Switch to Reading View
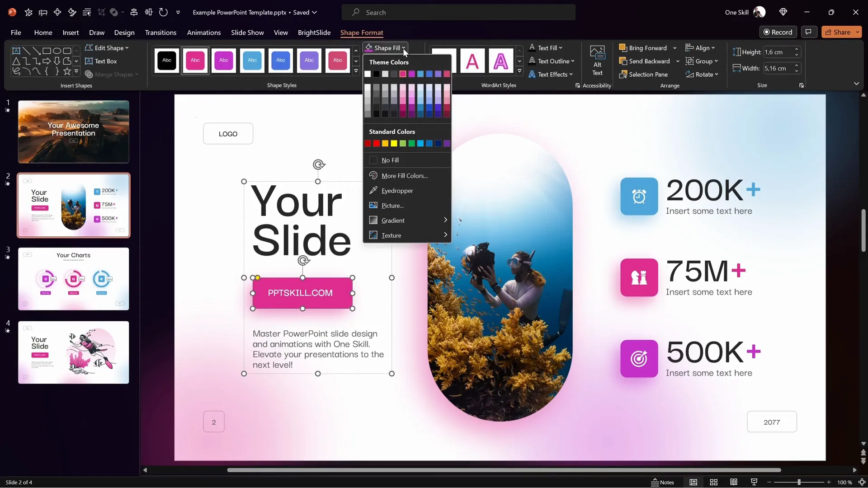 pyautogui.click(x=734, y=482)
